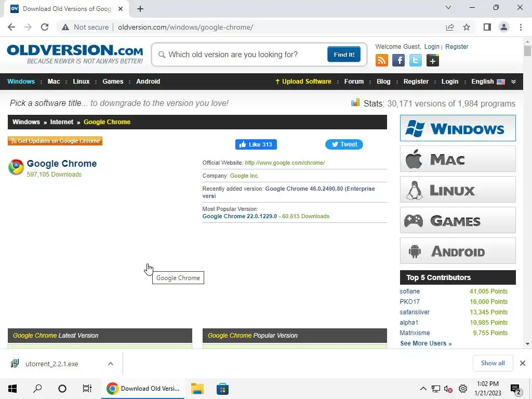The image size is (532, 399).
Task: Click the Google Chrome title heading link
Action: pos(62,164)
